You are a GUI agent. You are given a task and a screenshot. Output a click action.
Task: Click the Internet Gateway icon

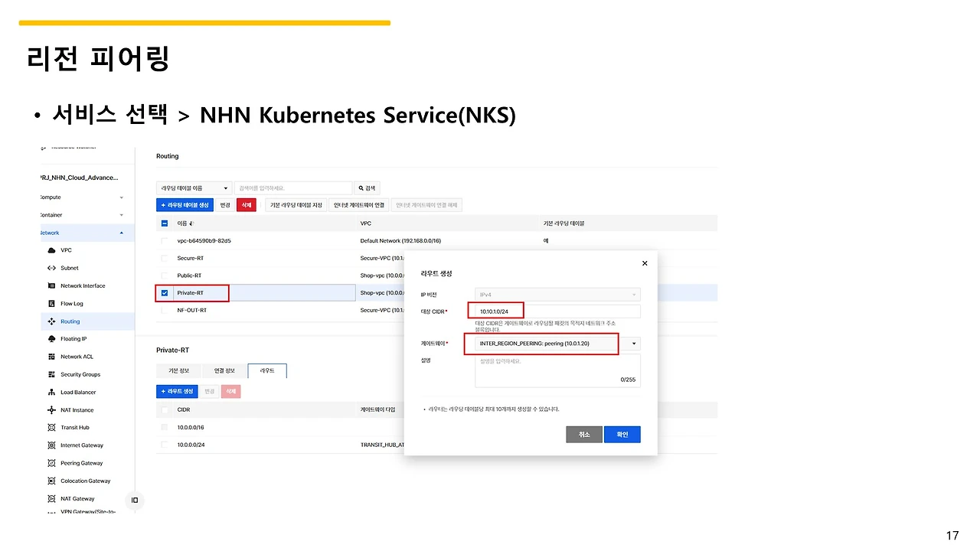point(52,445)
